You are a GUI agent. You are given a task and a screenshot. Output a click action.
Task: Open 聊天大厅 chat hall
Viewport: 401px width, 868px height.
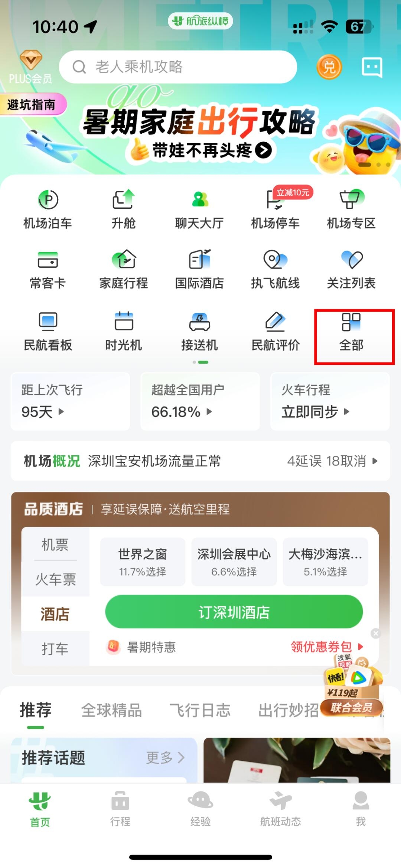tap(199, 209)
